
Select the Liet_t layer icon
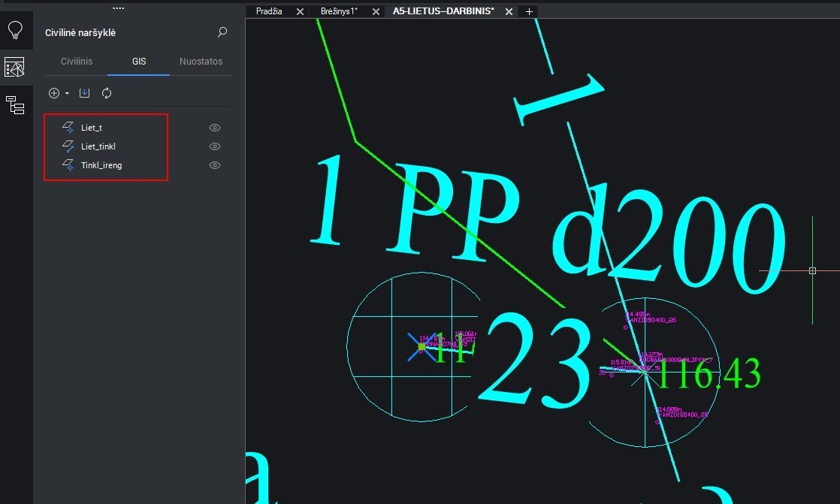(68, 128)
